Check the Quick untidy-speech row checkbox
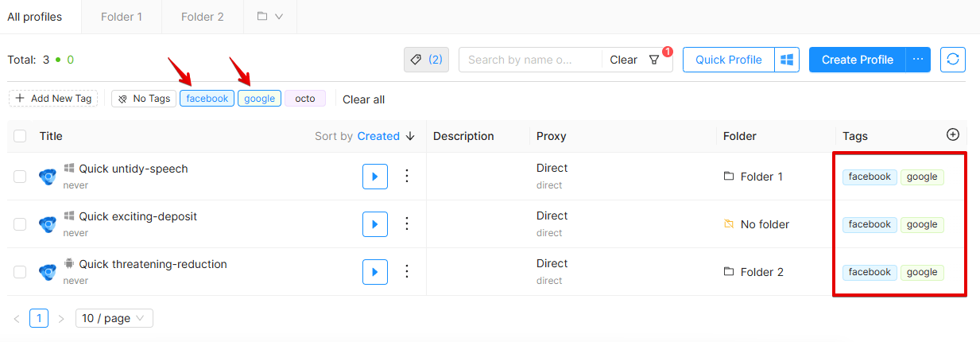This screenshot has width=980, height=342. pyautogui.click(x=20, y=177)
